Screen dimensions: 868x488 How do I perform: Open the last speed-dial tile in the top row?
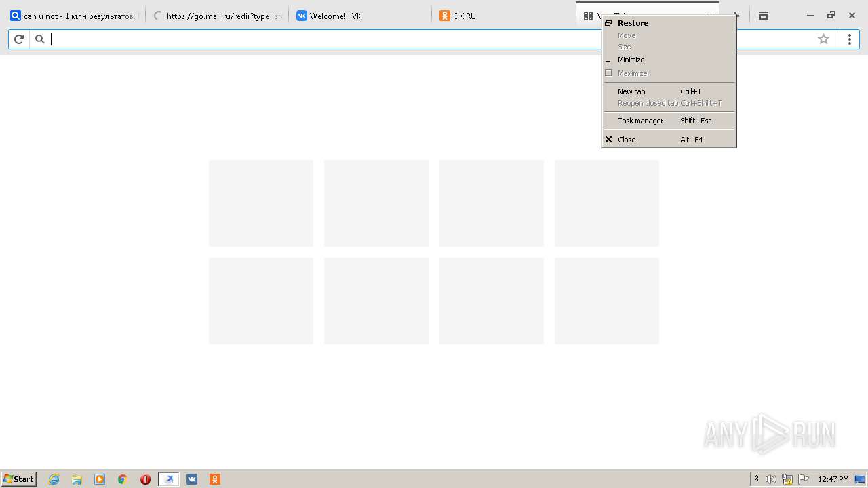(x=607, y=203)
